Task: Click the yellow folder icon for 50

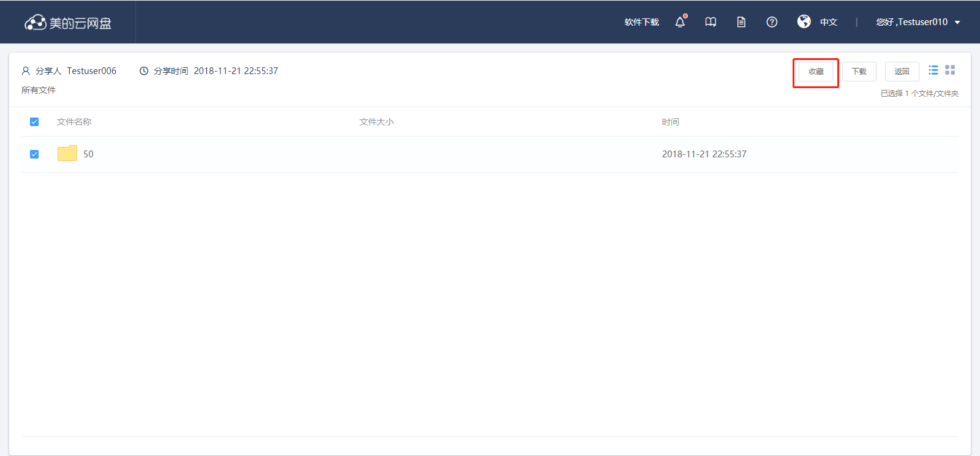Action: coord(67,154)
